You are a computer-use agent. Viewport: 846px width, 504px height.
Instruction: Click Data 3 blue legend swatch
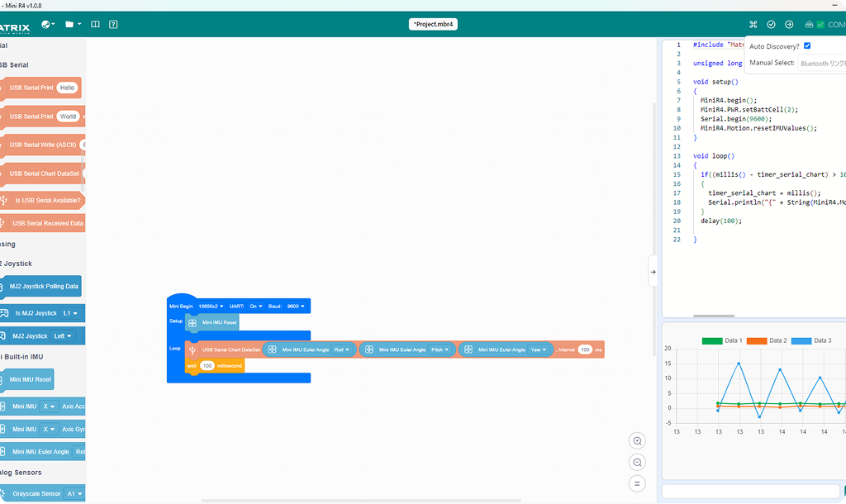(801, 340)
